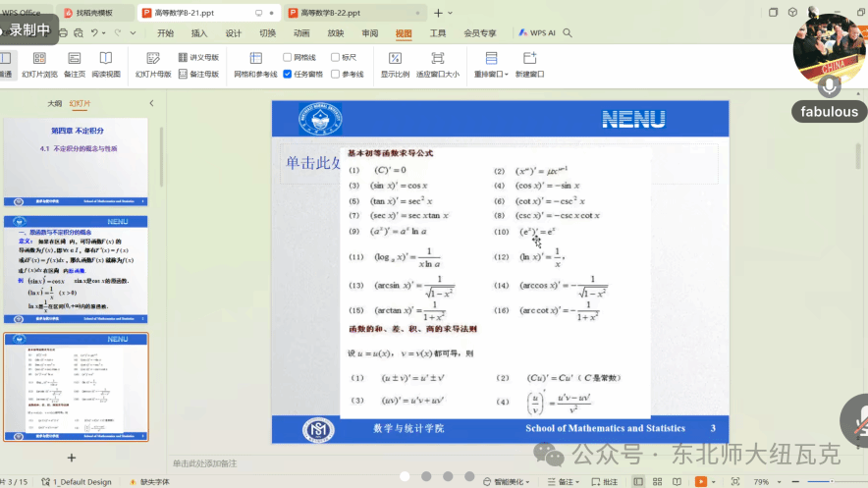
Task: Expand the undo history dropdown arrow
Action: (x=103, y=33)
